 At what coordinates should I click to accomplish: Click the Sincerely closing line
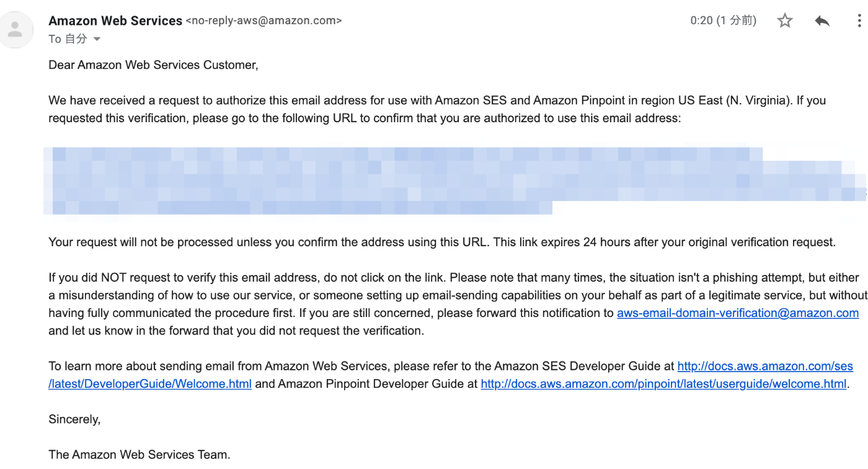click(74, 419)
